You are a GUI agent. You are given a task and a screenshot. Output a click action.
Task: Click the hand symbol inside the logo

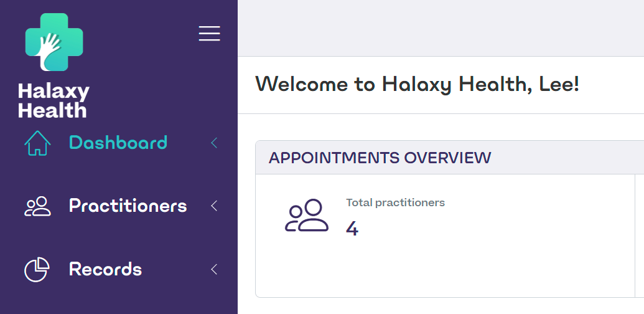pyautogui.click(x=50, y=49)
